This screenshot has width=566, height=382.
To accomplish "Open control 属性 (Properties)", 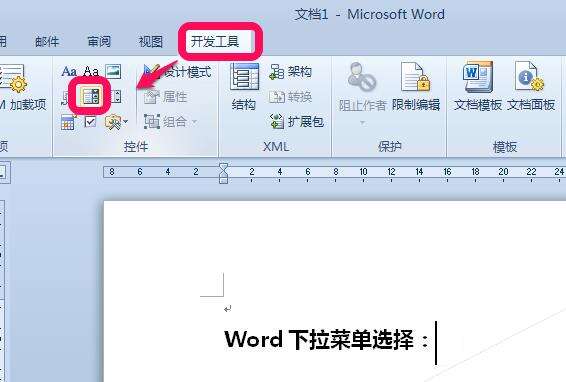I will click(x=166, y=96).
